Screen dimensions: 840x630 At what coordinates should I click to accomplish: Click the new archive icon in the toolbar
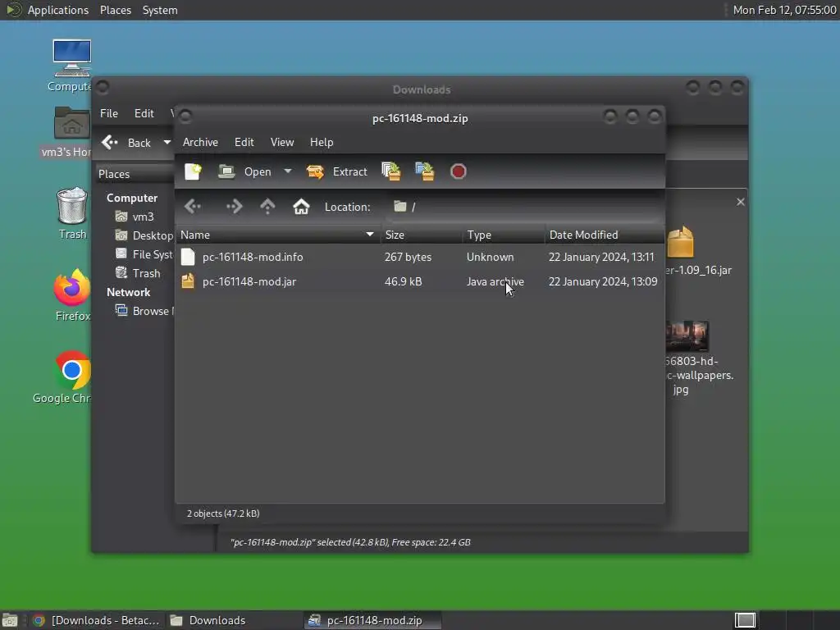(193, 172)
